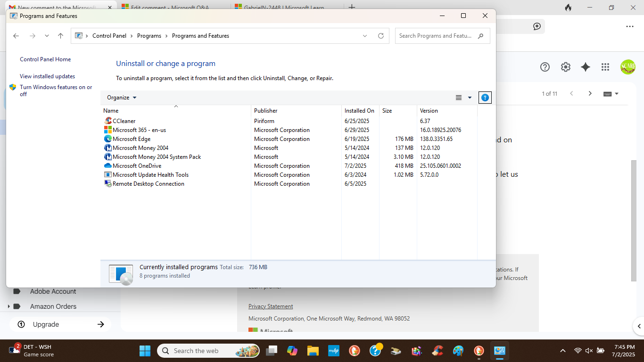Click the Gemini sparkle icon in Gmail
The height and width of the screenshot is (362, 644).
click(x=586, y=67)
